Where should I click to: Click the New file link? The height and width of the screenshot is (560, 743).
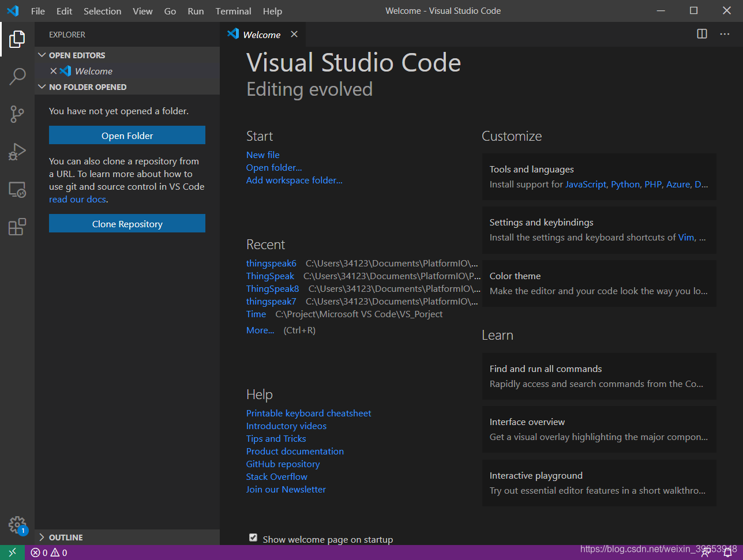263,155
